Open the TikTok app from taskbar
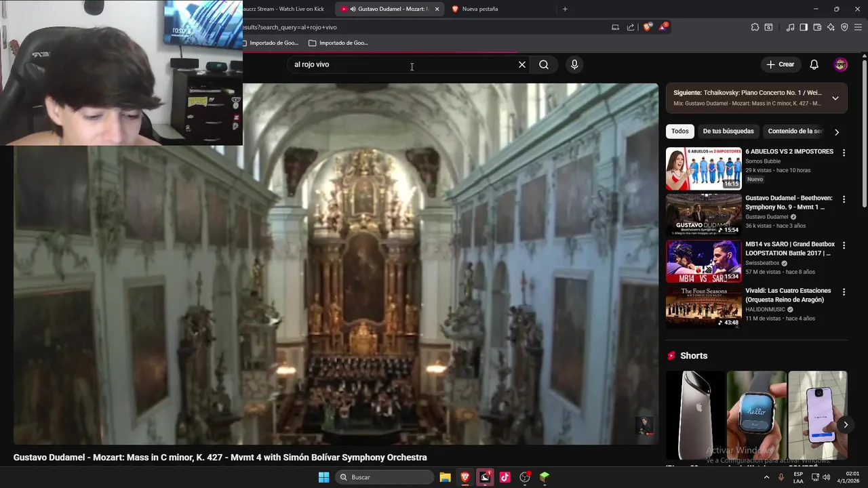 pos(505,477)
